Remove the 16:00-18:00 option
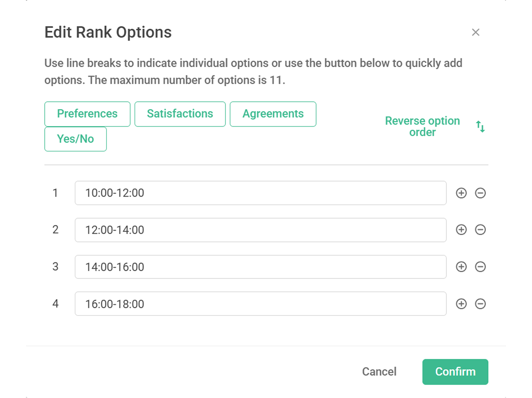 (x=480, y=304)
